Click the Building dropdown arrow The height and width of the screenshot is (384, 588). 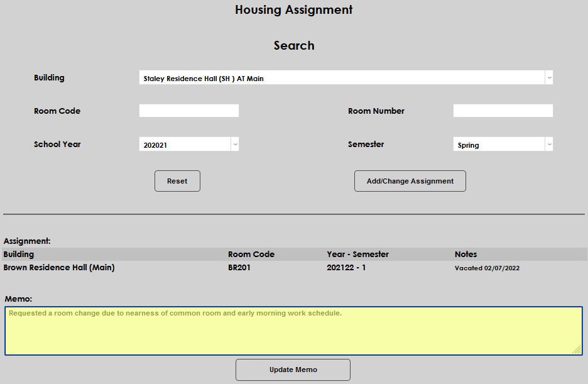pyautogui.click(x=548, y=77)
